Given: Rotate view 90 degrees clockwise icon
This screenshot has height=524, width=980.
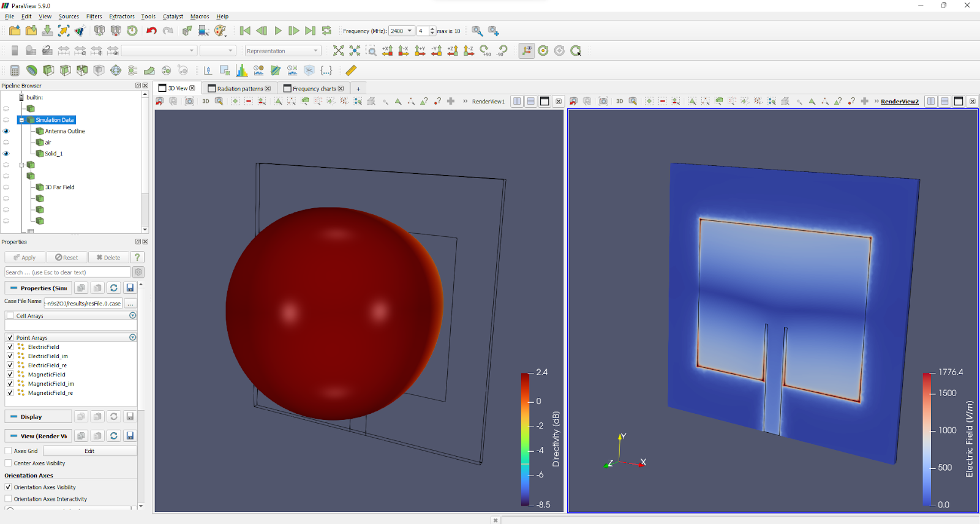Looking at the screenshot, I should [x=485, y=51].
